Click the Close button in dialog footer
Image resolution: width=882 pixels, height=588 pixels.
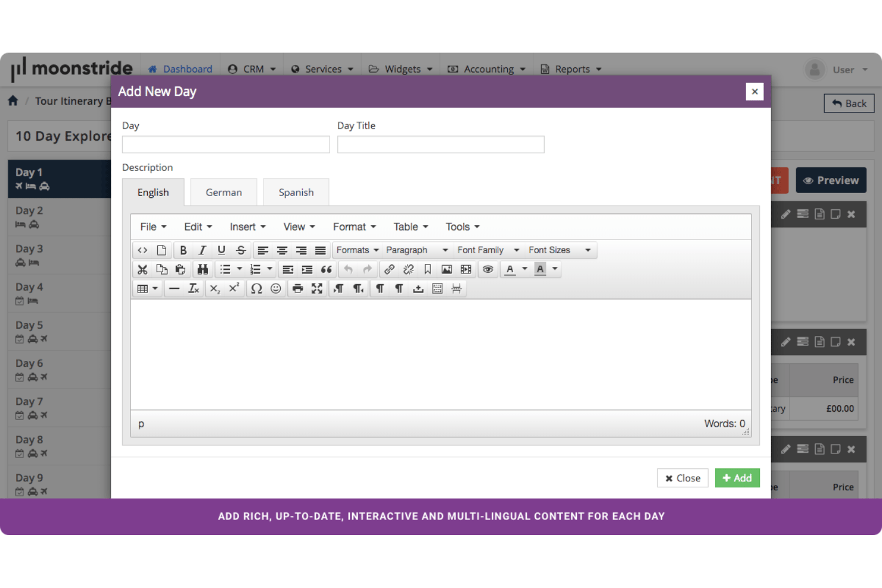click(x=682, y=478)
